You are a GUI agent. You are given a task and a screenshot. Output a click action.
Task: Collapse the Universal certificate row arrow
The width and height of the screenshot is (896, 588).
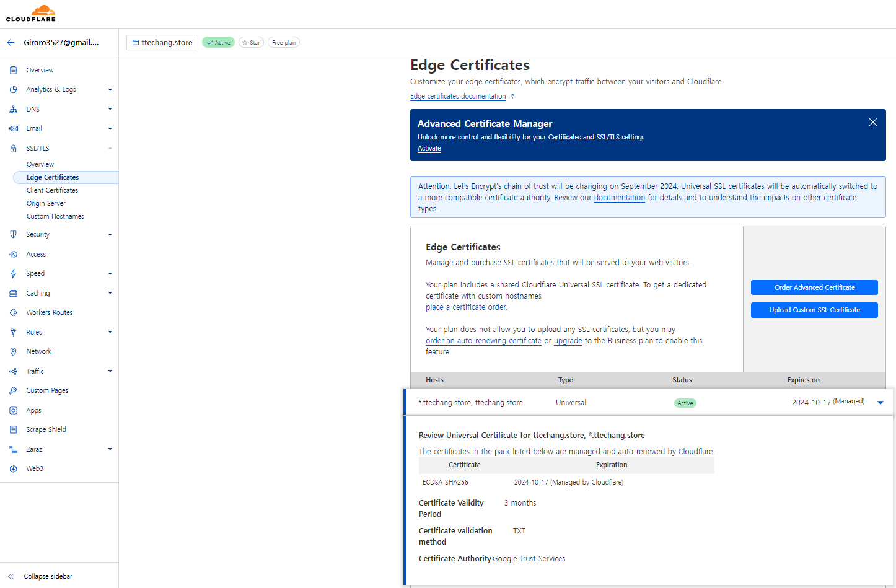881,403
